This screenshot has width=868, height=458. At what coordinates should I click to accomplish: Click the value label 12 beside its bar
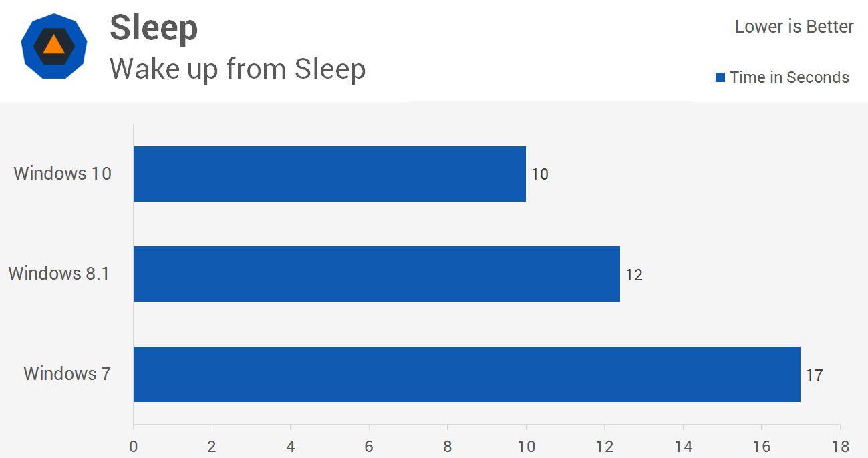click(x=634, y=274)
